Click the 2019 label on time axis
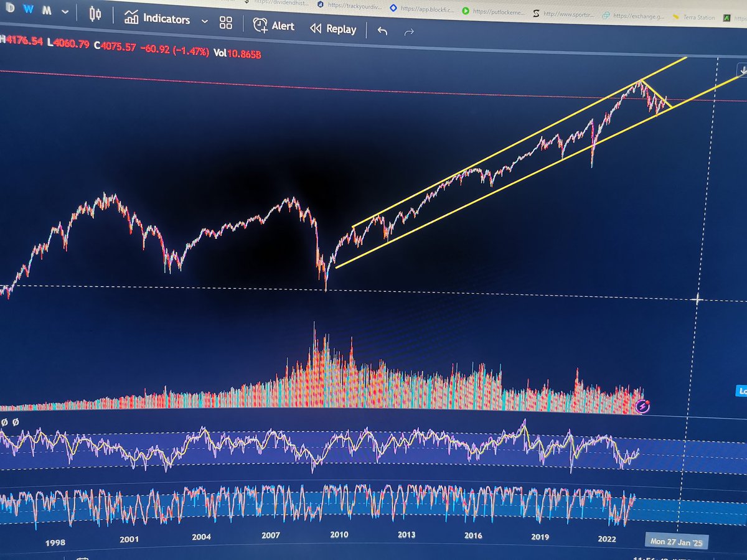This screenshot has width=747, height=560. coord(540,536)
